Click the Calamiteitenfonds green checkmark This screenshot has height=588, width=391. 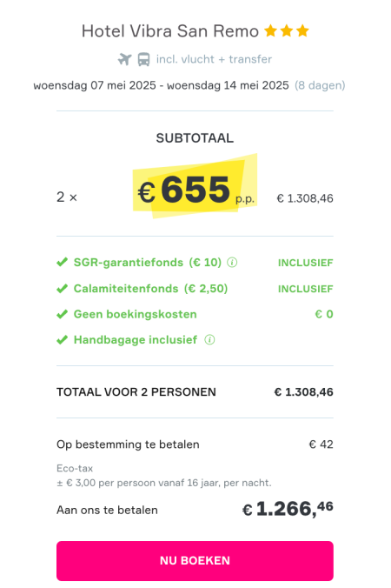pyautogui.click(x=63, y=289)
